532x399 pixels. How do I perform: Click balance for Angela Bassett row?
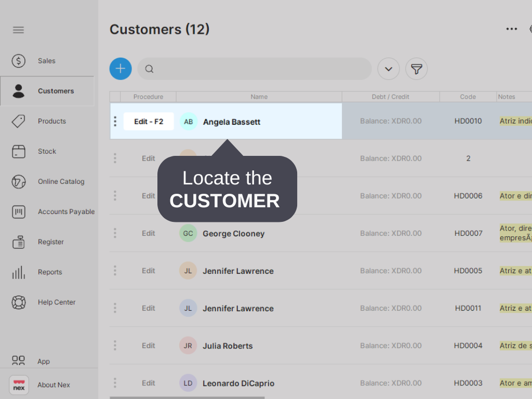click(391, 121)
